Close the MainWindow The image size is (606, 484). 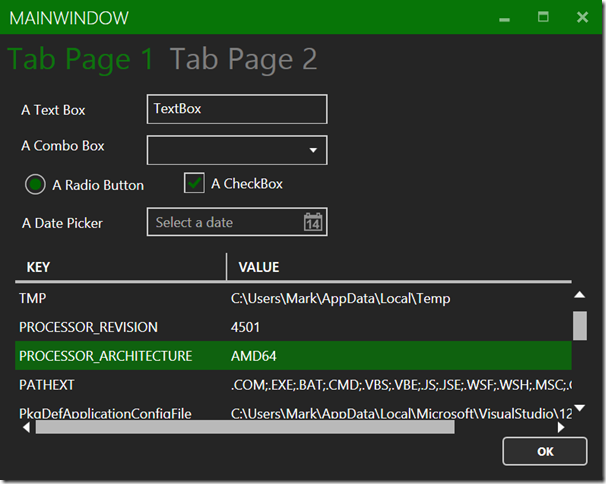[x=582, y=17]
